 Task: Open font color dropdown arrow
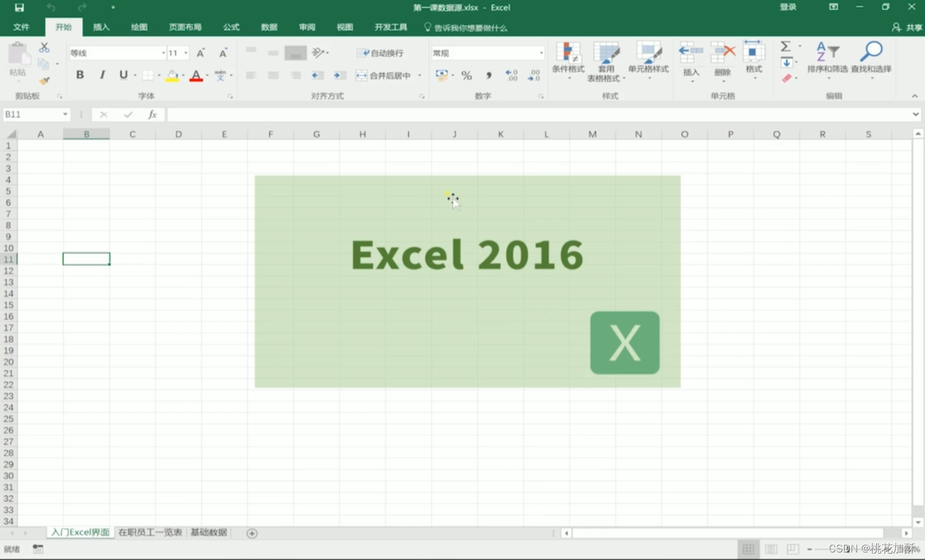pyautogui.click(x=207, y=76)
